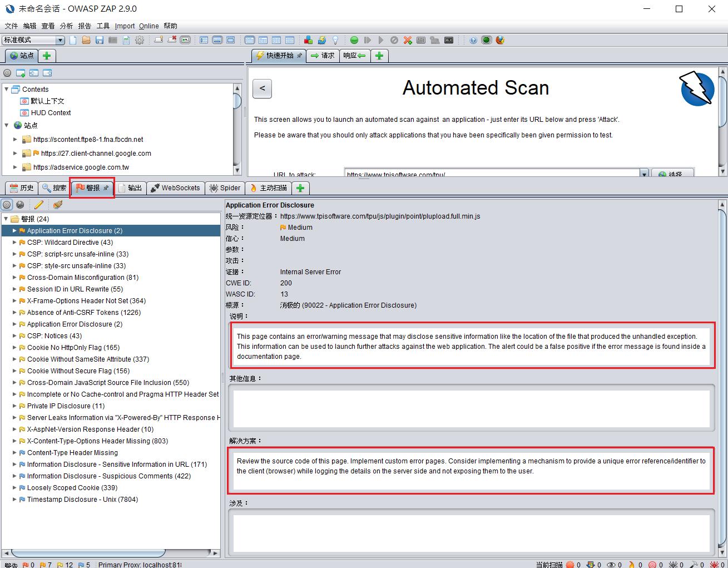The image size is (728, 568).
Task: Collapse the Contexts tree node
Action: (x=7, y=89)
